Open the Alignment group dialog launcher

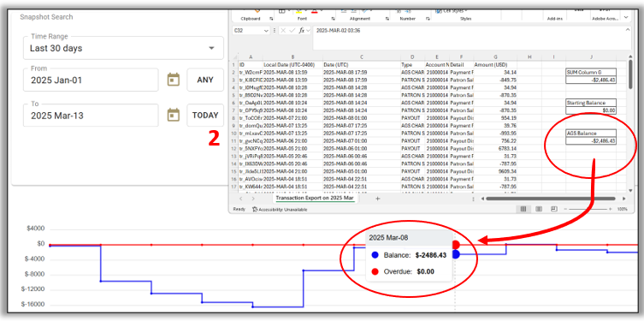point(387,19)
